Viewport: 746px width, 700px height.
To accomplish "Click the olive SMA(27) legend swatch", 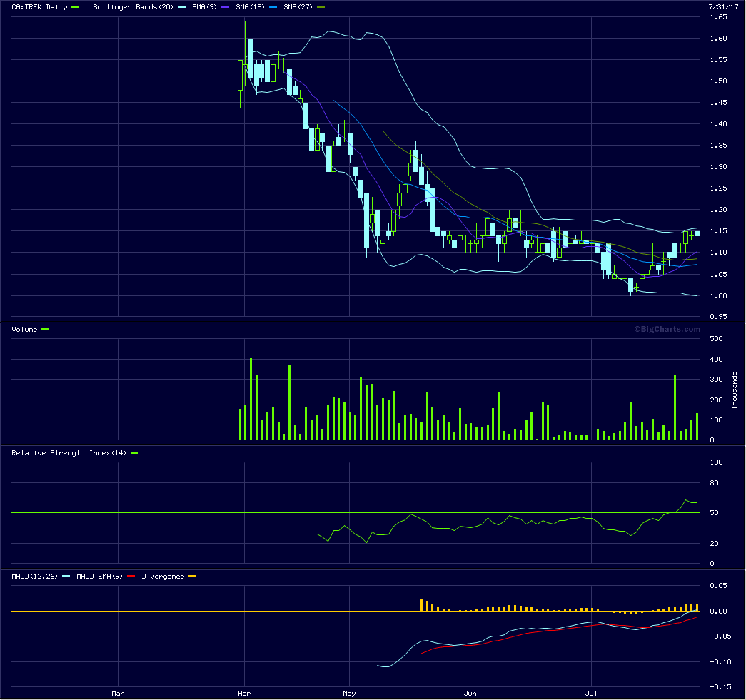I will tap(321, 6).
